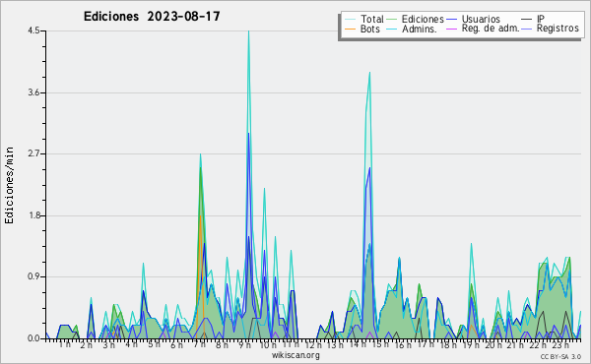Click the y-axis value 0.9
This screenshot has height=364, width=591.
tap(33, 277)
